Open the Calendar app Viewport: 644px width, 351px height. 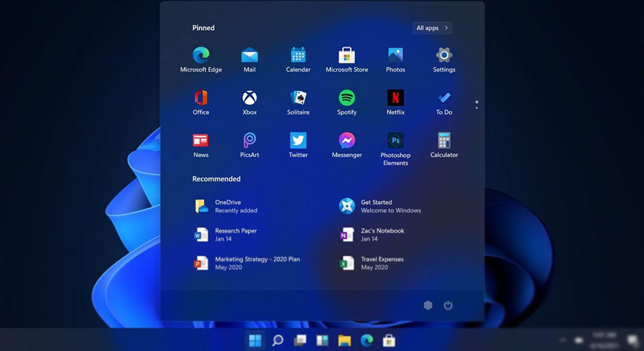click(298, 60)
